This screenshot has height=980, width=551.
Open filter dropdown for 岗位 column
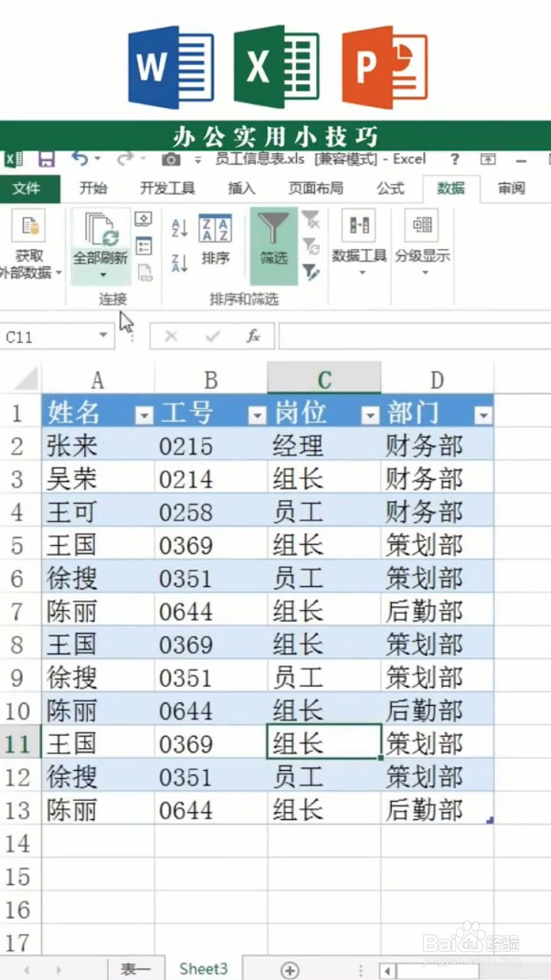click(x=370, y=415)
